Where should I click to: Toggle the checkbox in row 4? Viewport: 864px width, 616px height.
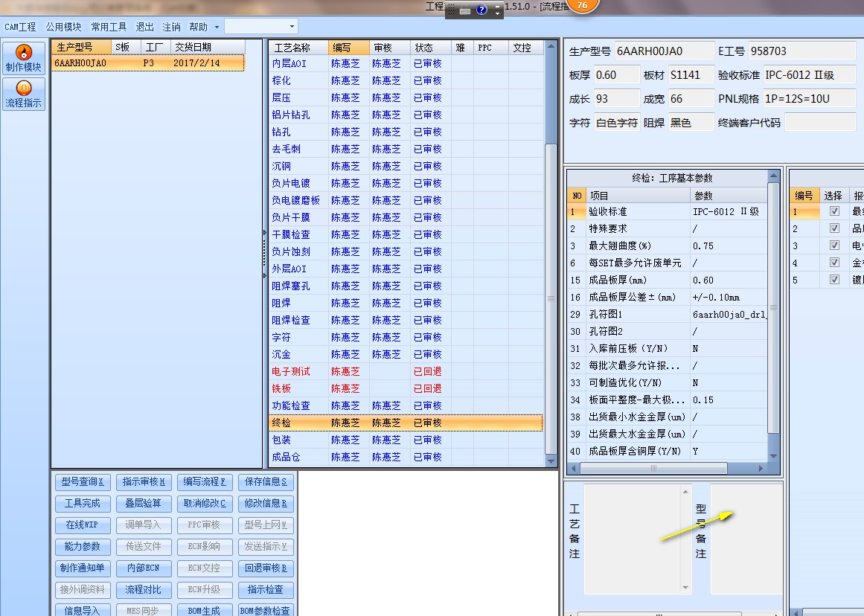[x=834, y=263]
